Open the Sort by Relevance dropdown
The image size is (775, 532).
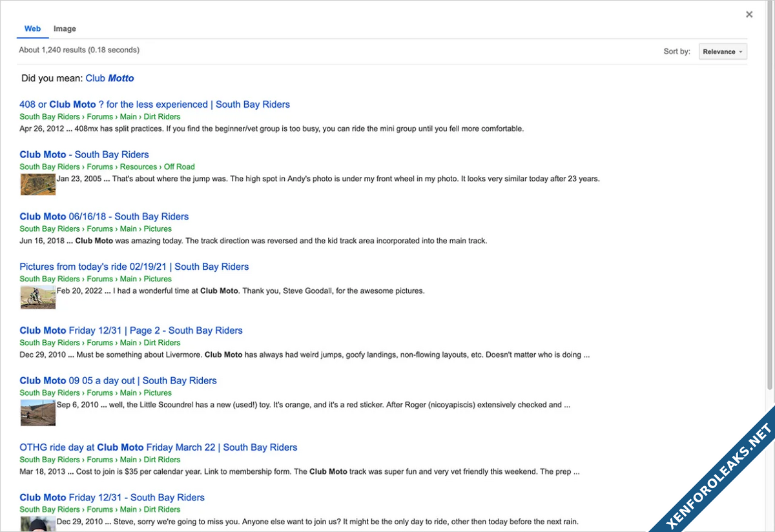(723, 52)
